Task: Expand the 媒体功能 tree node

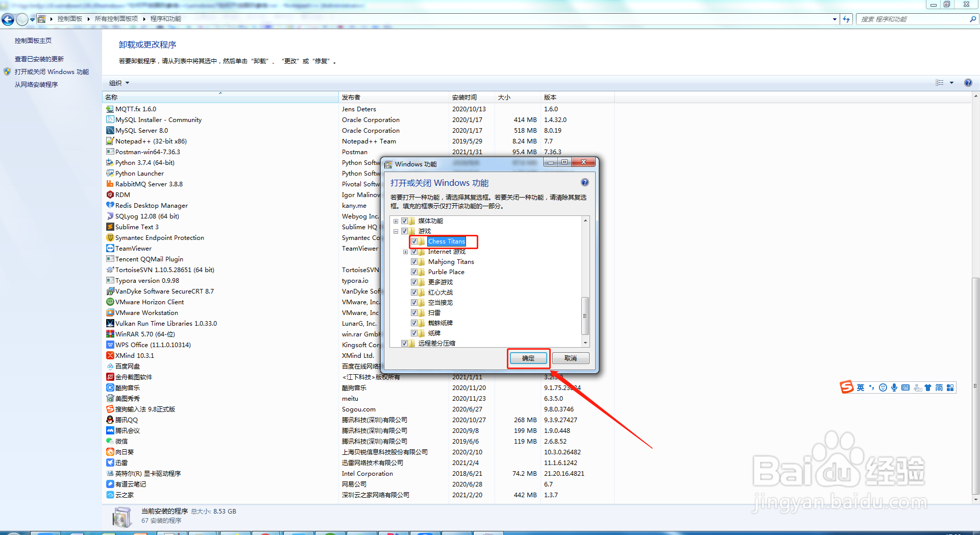Action: 396,221
